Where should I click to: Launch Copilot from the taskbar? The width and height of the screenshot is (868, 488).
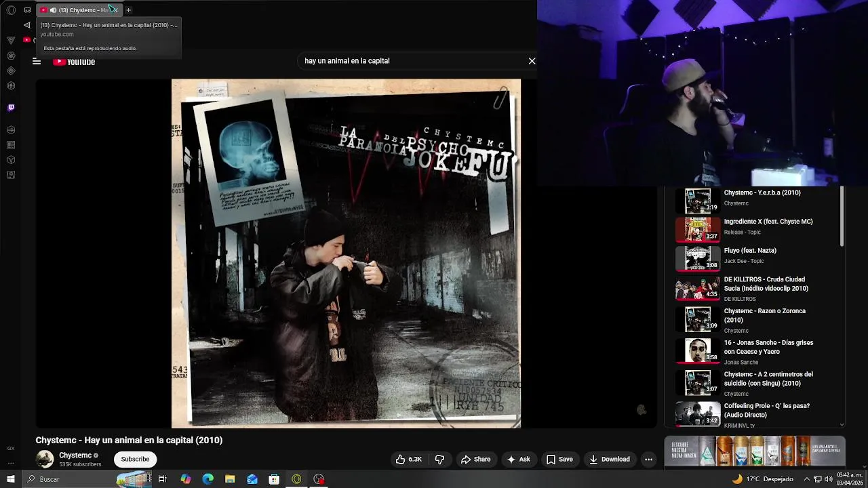pyautogui.click(x=186, y=479)
